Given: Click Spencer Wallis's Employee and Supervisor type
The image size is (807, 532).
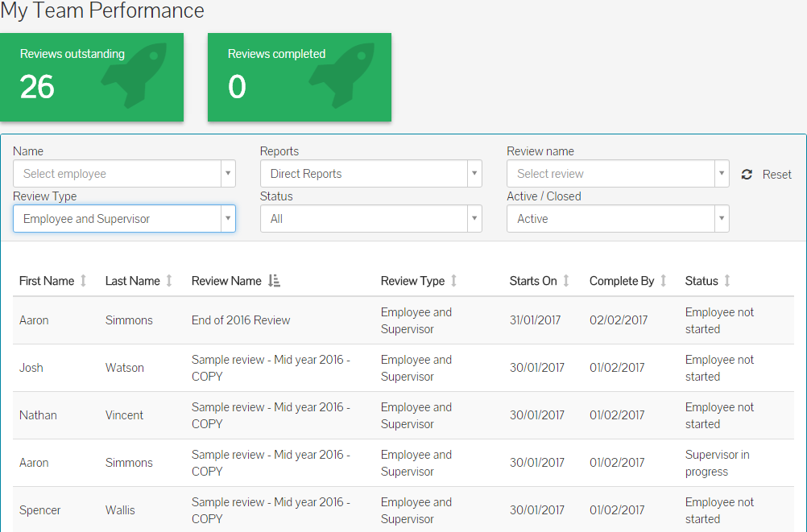Looking at the screenshot, I should coord(416,510).
